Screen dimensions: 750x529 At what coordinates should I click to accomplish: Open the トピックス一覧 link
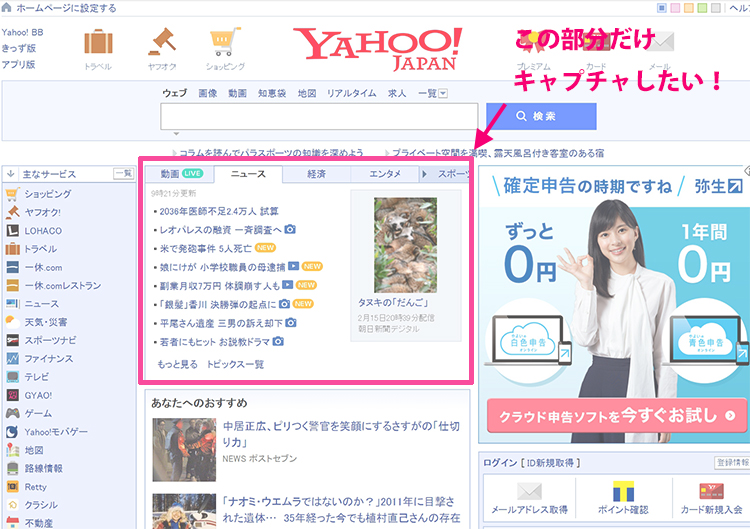235,364
